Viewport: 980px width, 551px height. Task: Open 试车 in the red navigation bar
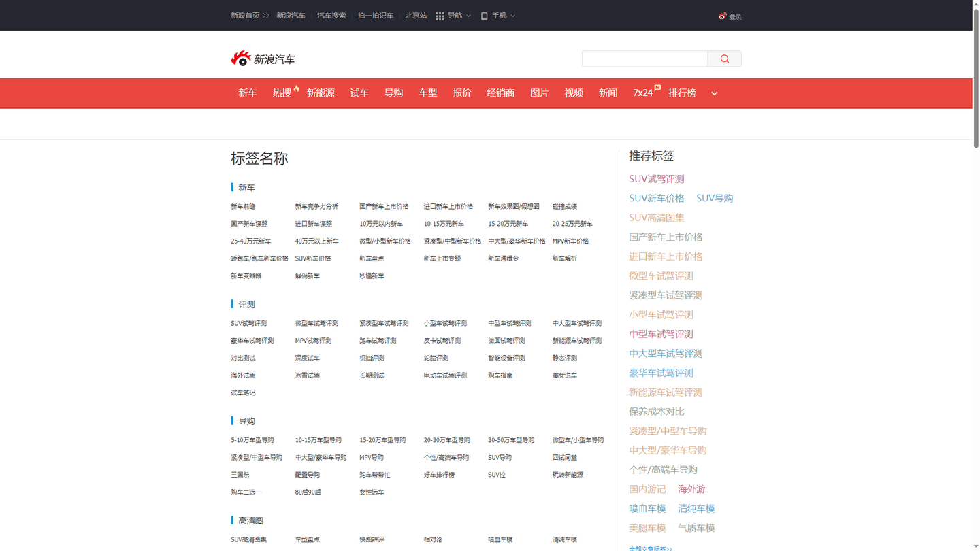(359, 93)
